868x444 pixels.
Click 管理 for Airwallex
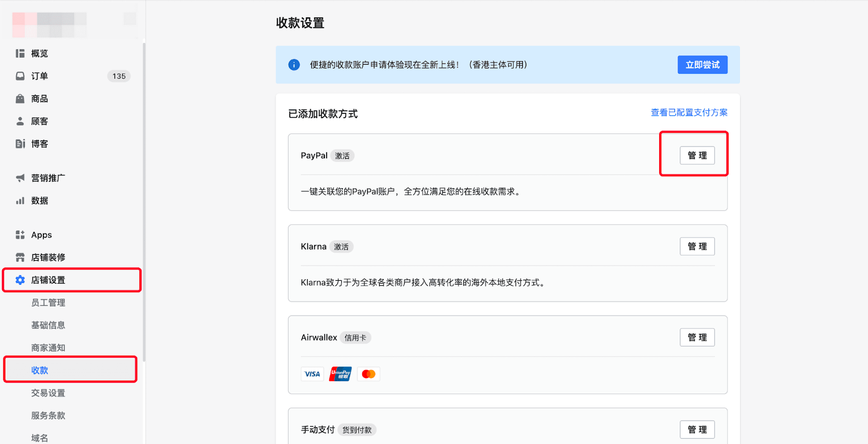[x=697, y=337]
